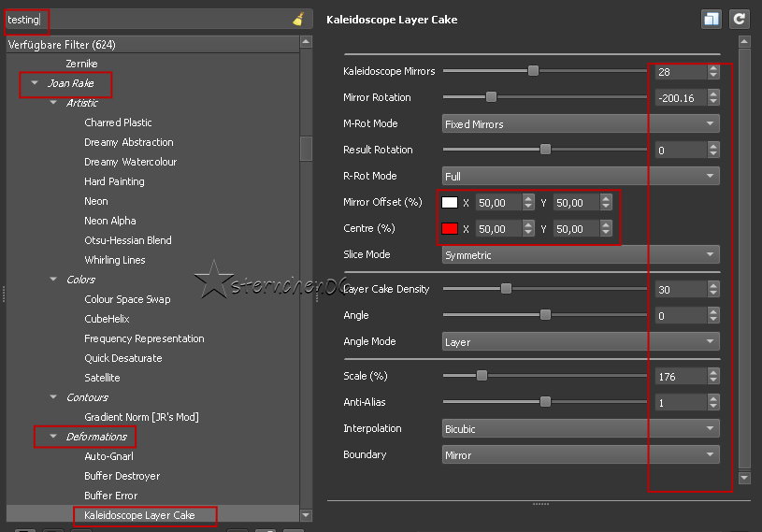Select the Dreamy Watercolour filter
Screen dimensions: 762x532
tap(130, 162)
